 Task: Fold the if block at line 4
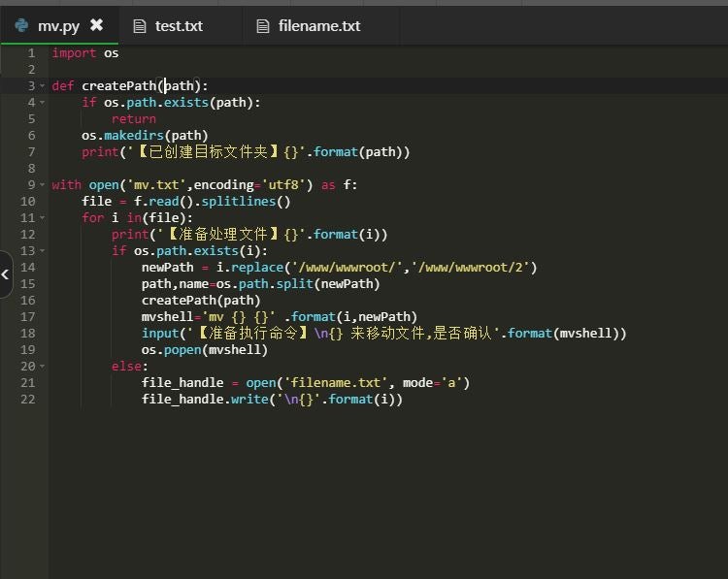tap(42, 103)
